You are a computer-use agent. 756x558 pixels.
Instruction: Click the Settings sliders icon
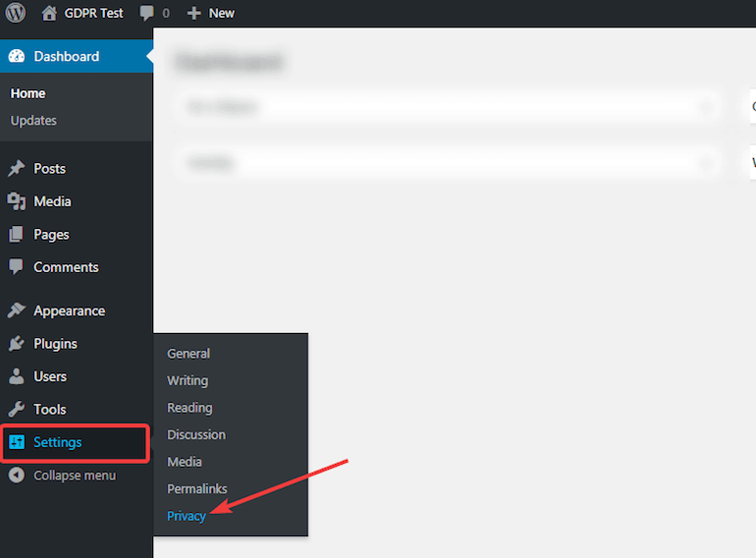pyautogui.click(x=17, y=442)
